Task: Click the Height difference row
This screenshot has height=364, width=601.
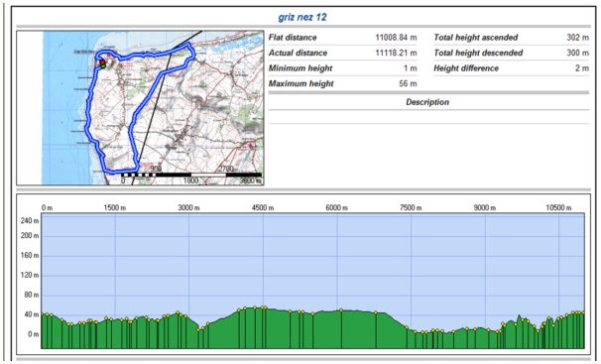Action: point(512,68)
